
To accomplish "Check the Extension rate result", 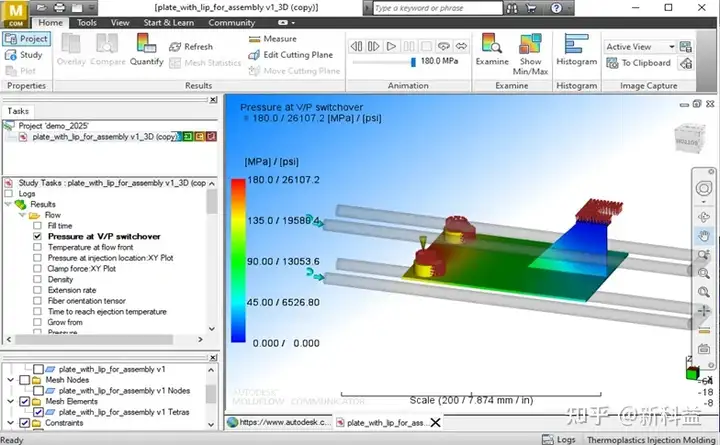I will click(x=38, y=290).
